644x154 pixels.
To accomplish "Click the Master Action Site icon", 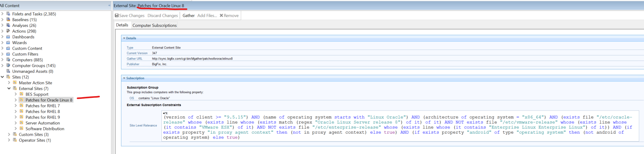I will [15, 83].
